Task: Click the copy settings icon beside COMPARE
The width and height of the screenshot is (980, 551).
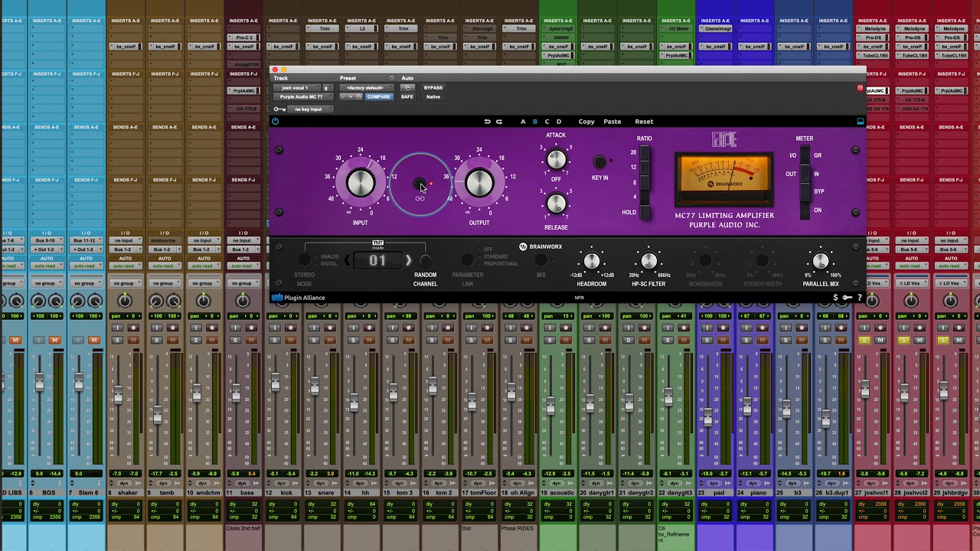Action: click(359, 96)
